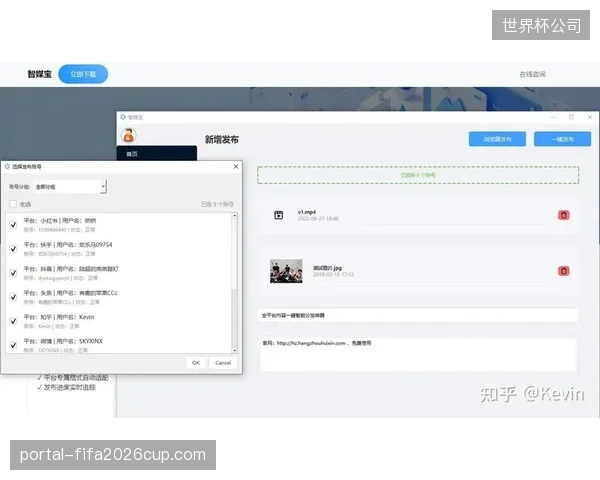600x480 pixels.
Task: Uncheck the 抖音 platform account
Action: [x=13, y=273]
